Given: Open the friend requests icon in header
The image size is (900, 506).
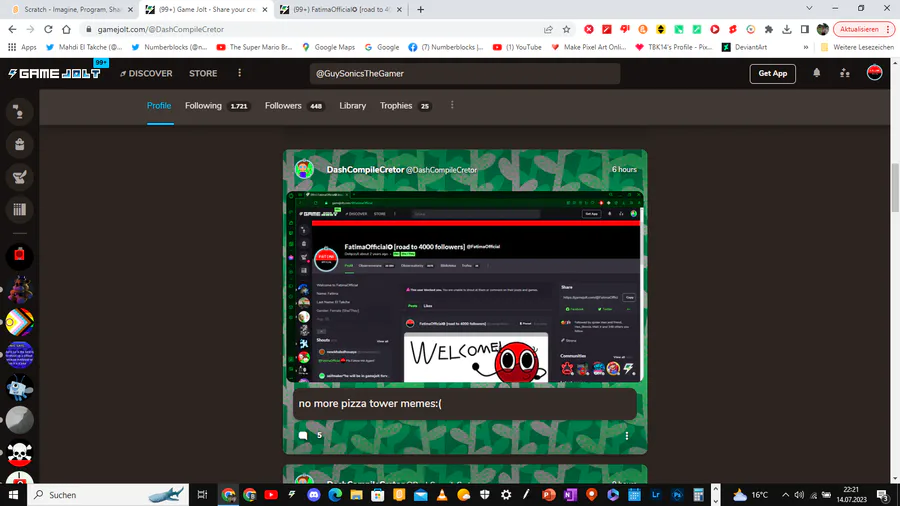Looking at the screenshot, I should (x=845, y=73).
